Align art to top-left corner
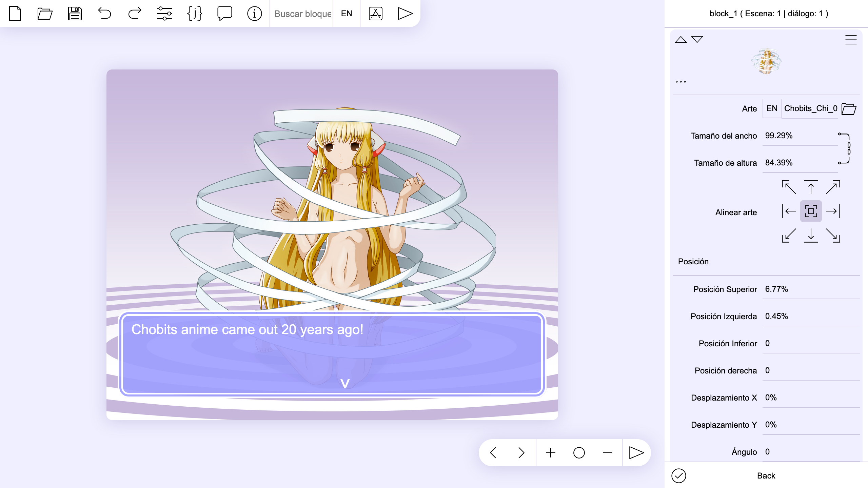Viewport: 868px width, 488px height. click(x=789, y=187)
